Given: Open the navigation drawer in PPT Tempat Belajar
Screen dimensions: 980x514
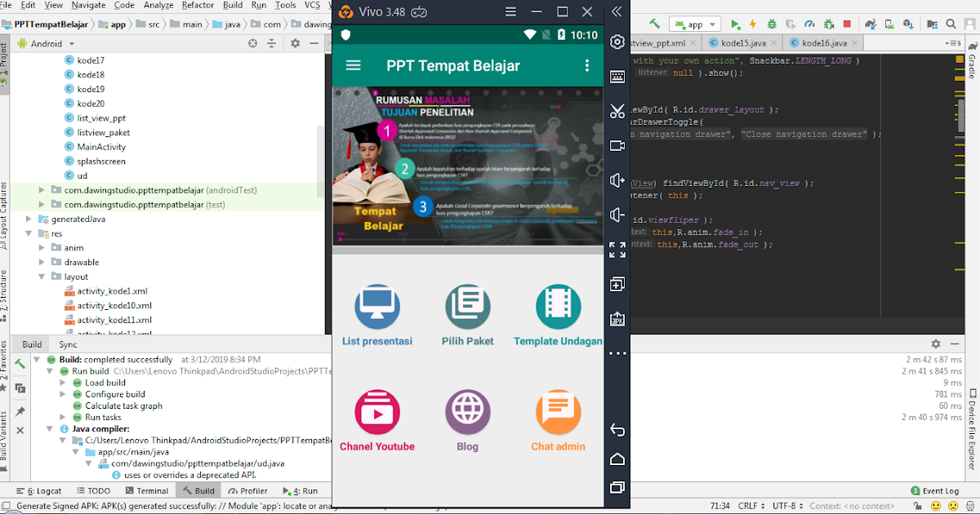Looking at the screenshot, I should coord(353,65).
